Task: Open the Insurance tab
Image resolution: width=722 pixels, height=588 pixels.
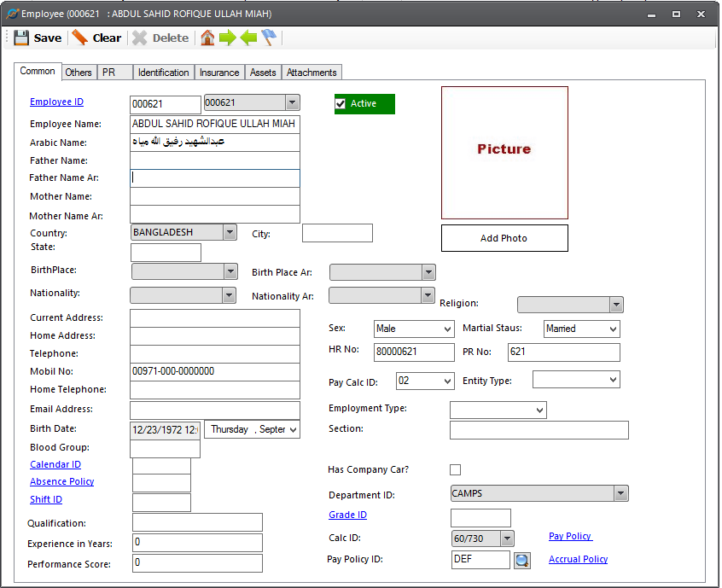Action: point(219,73)
